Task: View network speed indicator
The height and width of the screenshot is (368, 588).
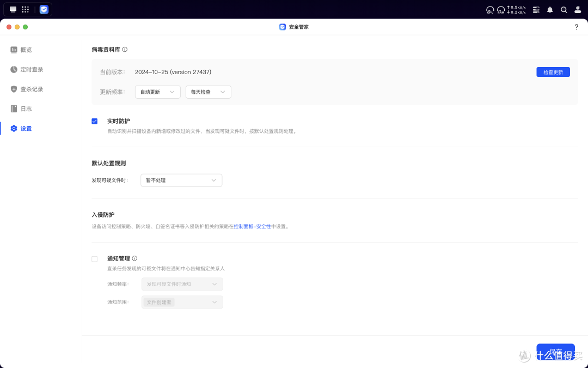Action: (516, 10)
